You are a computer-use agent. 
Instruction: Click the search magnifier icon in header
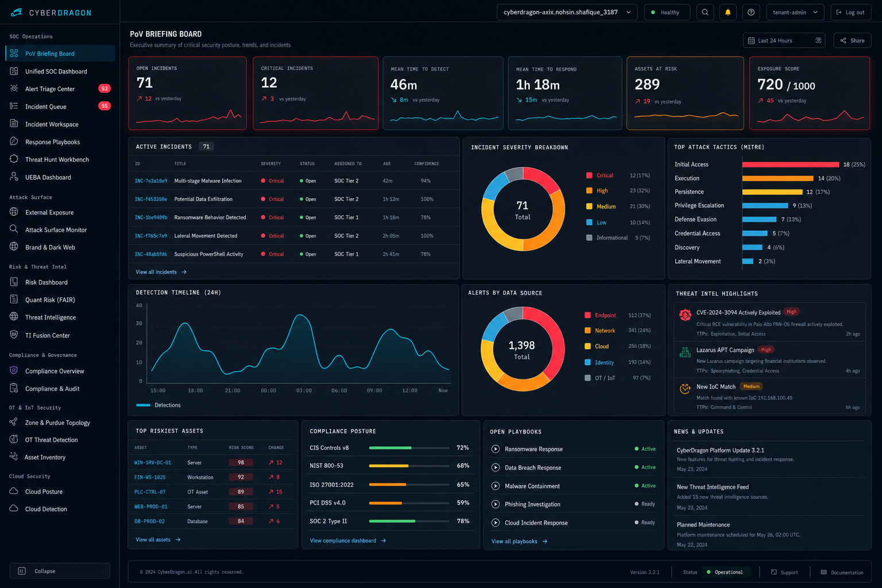coord(705,12)
